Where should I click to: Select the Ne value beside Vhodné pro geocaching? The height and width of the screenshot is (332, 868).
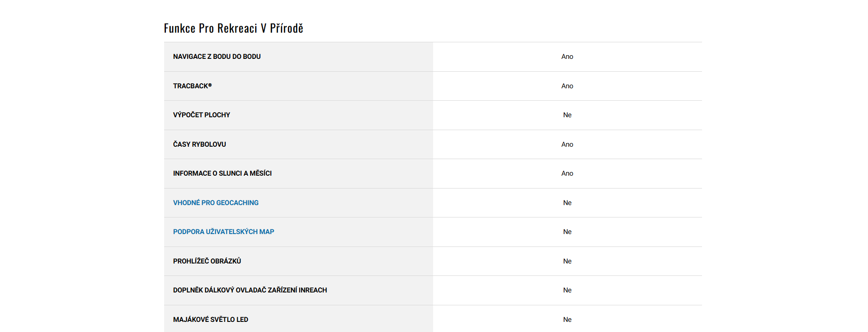567,203
